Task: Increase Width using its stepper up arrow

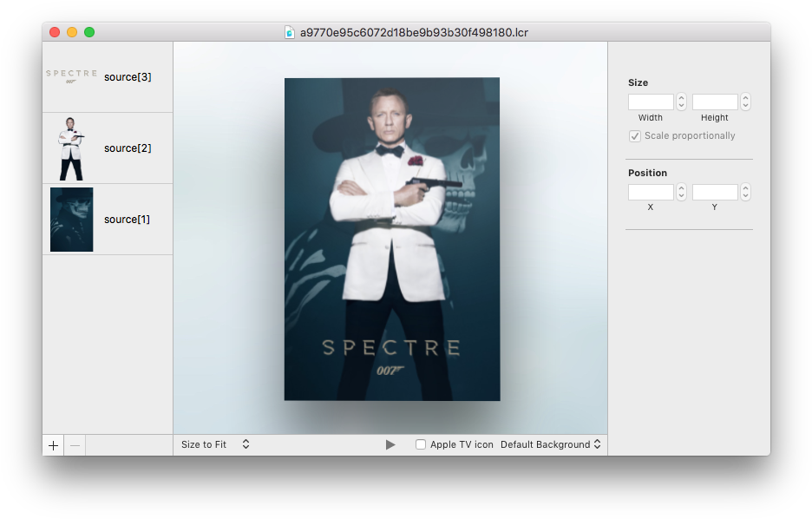Action: click(x=680, y=97)
